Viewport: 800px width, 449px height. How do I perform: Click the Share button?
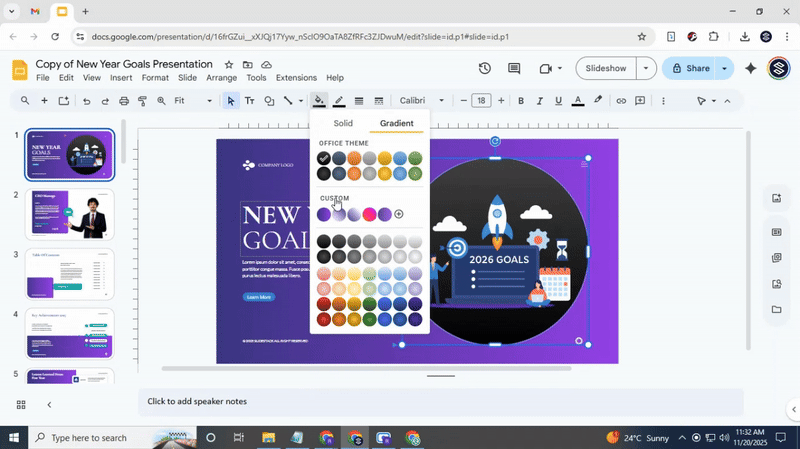(x=689, y=69)
